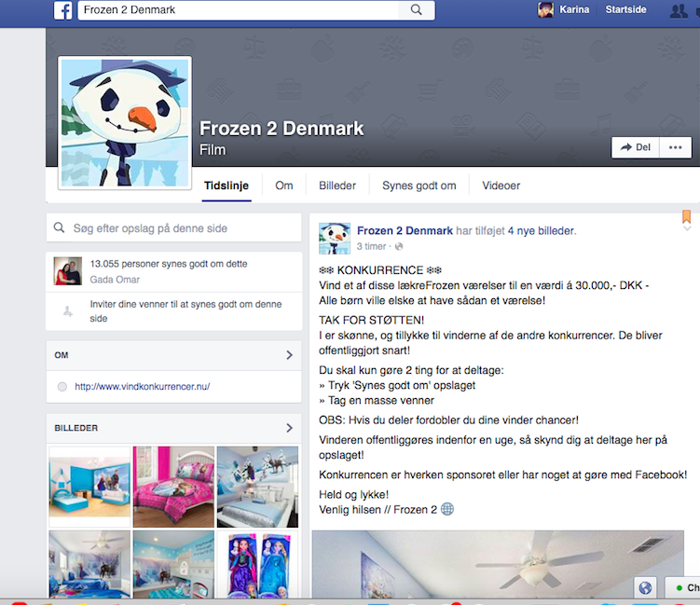Viewport: 700px width, 605px height.
Task: Click the bookmark icon on the post
Action: pyautogui.click(x=687, y=216)
